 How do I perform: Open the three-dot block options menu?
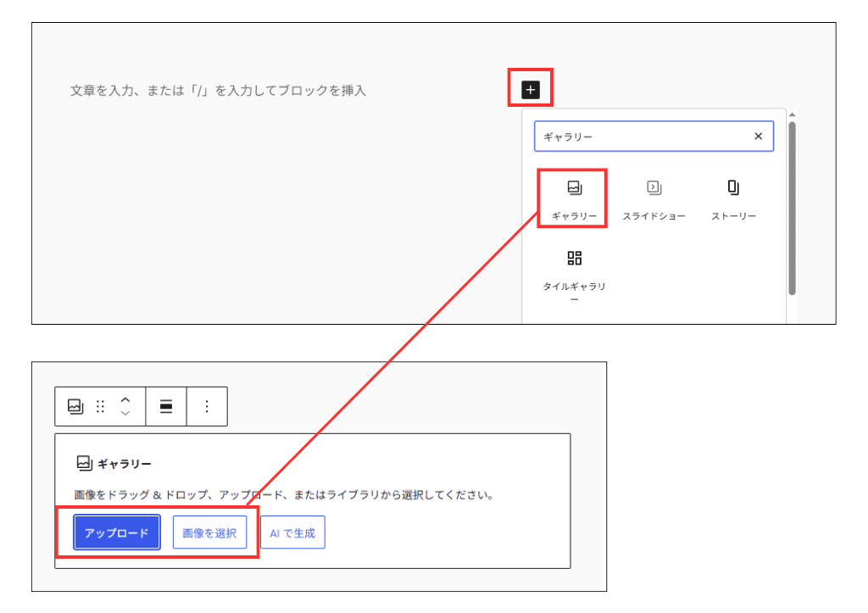tap(207, 406)
